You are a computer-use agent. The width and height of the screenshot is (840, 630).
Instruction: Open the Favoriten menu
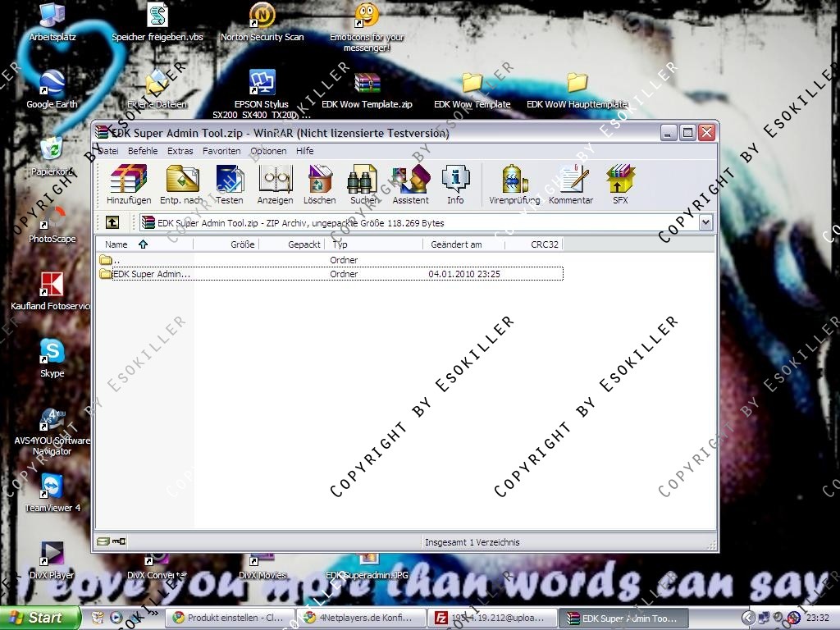(221, 151)
